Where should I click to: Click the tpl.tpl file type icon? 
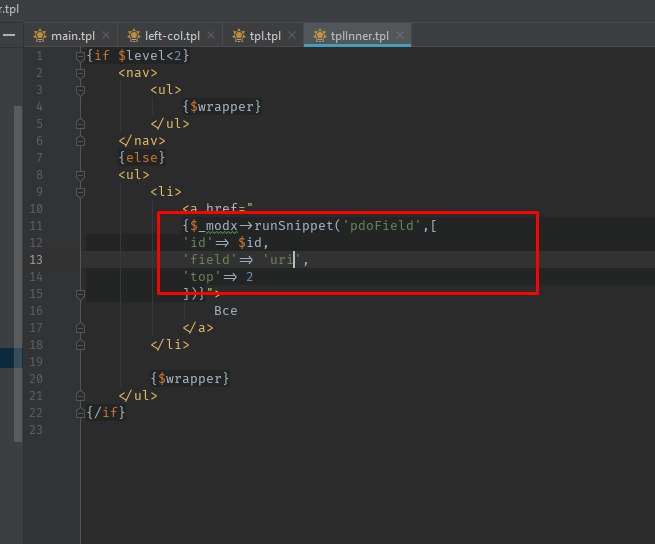coord(239,36)
